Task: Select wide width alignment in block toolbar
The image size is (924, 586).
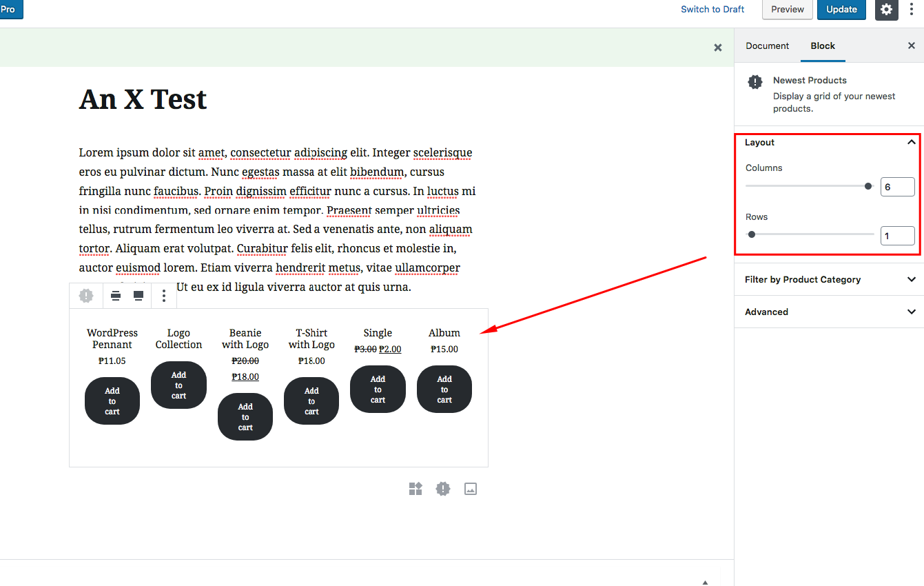Action: (x=116, y=296)
